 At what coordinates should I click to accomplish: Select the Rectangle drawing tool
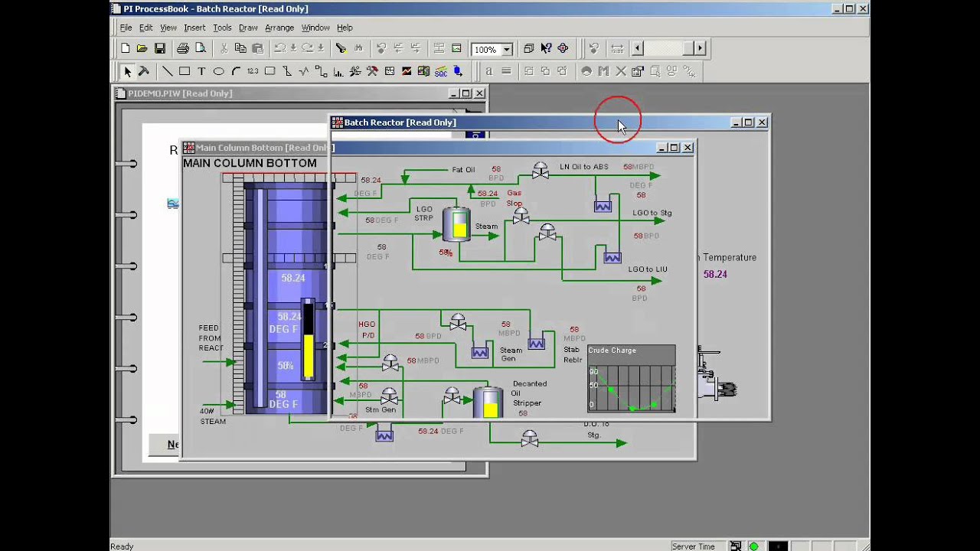pos(185,71)
